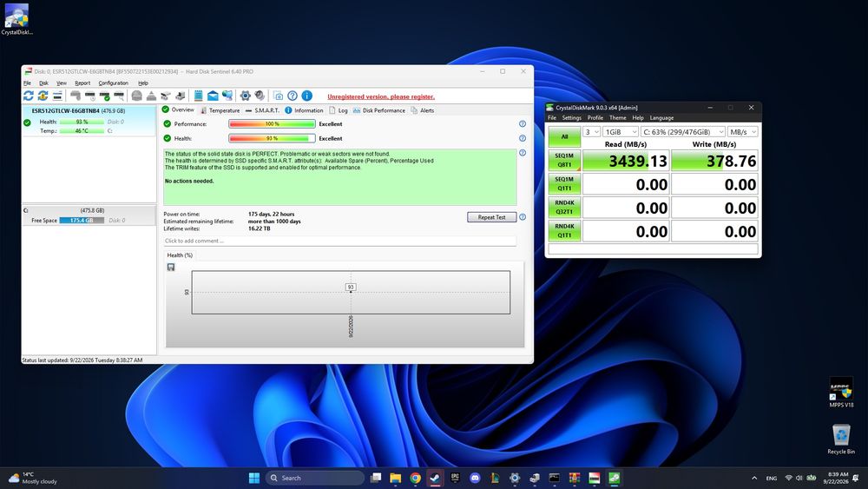Click the save icon above the health graph

[x=171, y=267]
